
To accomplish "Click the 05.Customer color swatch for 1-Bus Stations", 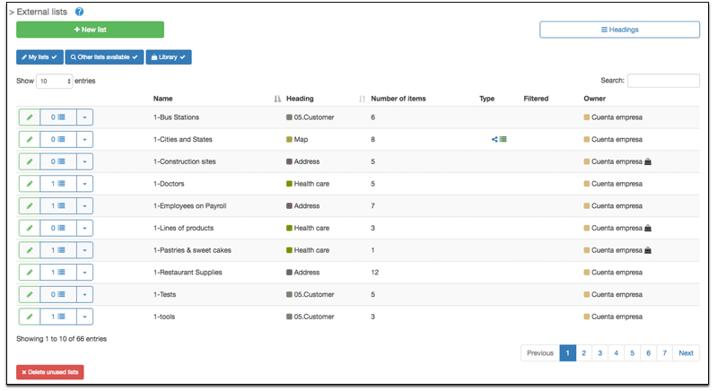I will 289,117.
